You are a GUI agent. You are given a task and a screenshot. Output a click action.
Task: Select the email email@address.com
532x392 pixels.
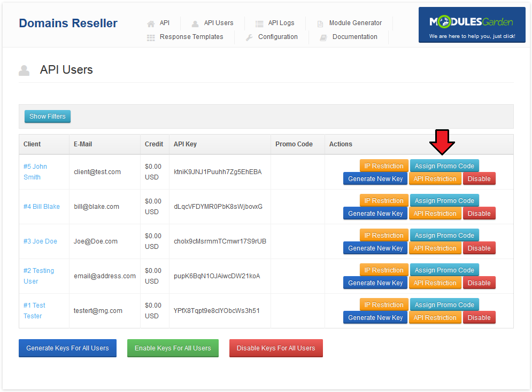(104, 276)
